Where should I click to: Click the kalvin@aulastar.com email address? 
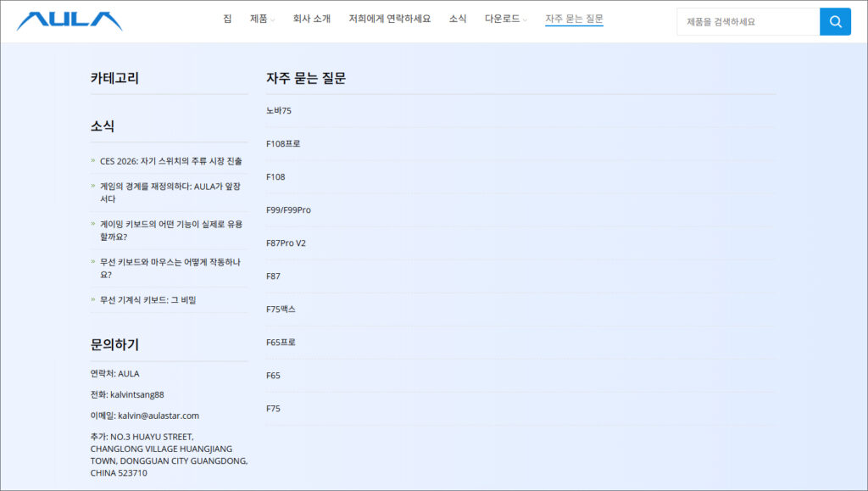(158, 416)
